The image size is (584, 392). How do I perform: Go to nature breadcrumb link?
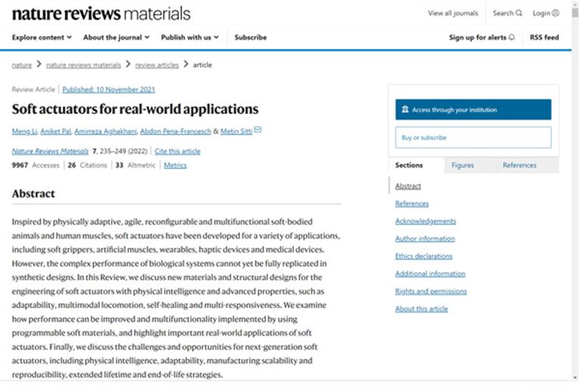(x=22, y=65)
